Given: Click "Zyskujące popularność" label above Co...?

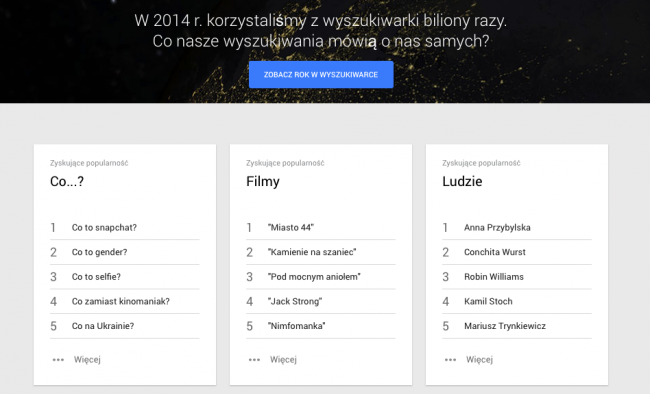Looking at the screenshot, I should (89, 163).
